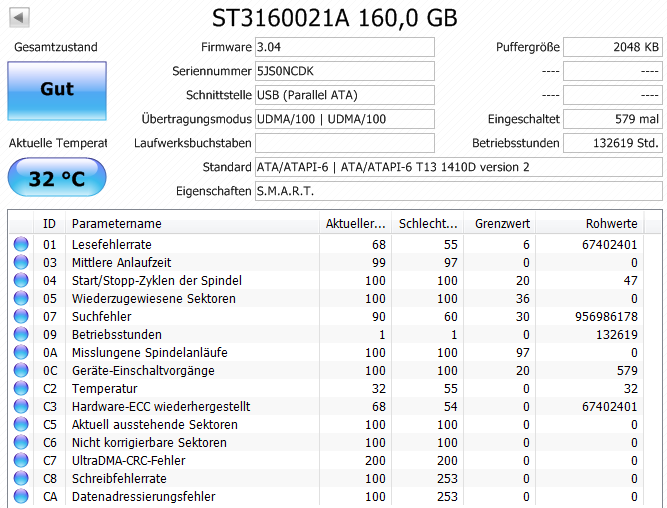Select UltraDMA-CRC-Fehler parameter name
The height and width of the screenshot is (508, 667).
(128, 460)
